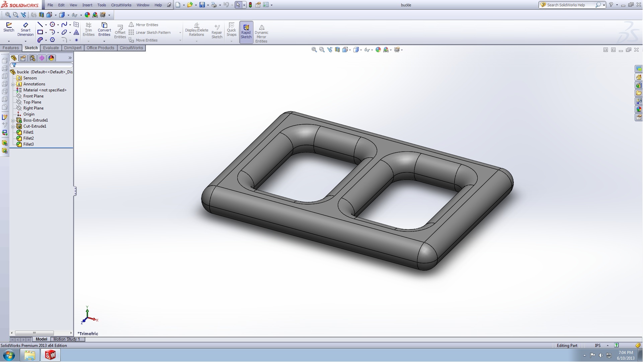Viewport: 644px width, 363px height.
Task: Select the Polygon sketch tool
Action: click(x=52, y=40)
